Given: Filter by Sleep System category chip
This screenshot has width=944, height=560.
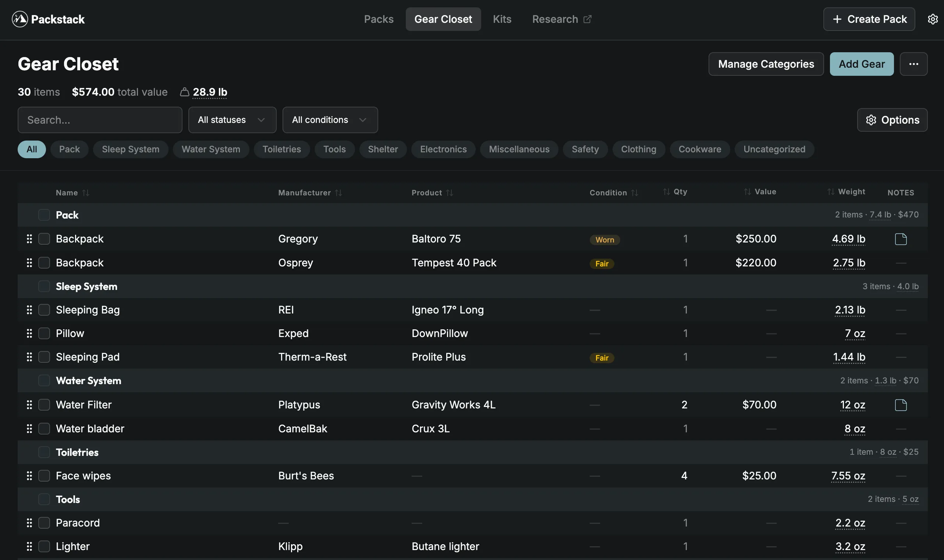Looking at the screenshot, I should coord(131,149).
